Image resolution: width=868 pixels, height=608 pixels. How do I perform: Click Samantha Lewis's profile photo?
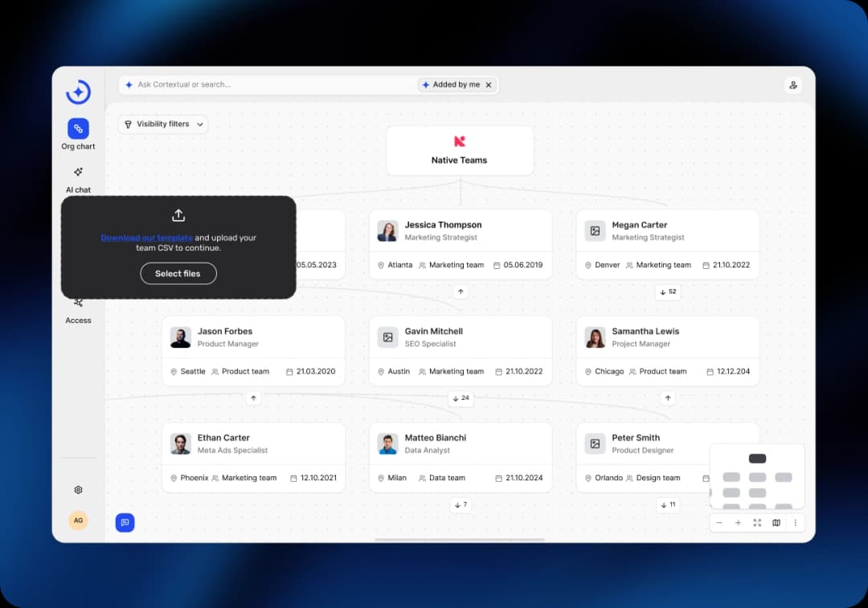[595, 337]
